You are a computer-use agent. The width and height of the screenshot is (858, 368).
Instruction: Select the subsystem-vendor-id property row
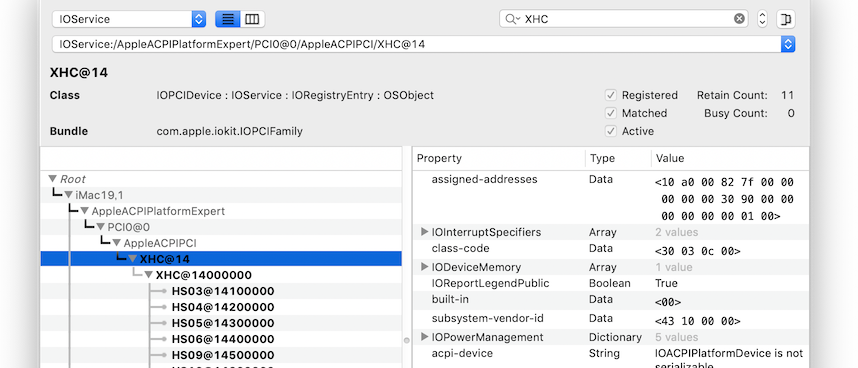pyautogui.click(x=610, y=319)
